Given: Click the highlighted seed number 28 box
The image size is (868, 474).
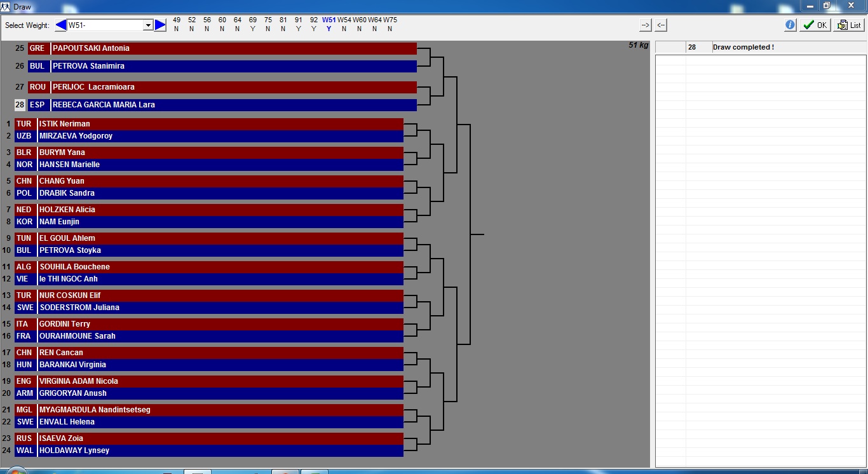Looking at the screenshot, I should coord(20,105).
